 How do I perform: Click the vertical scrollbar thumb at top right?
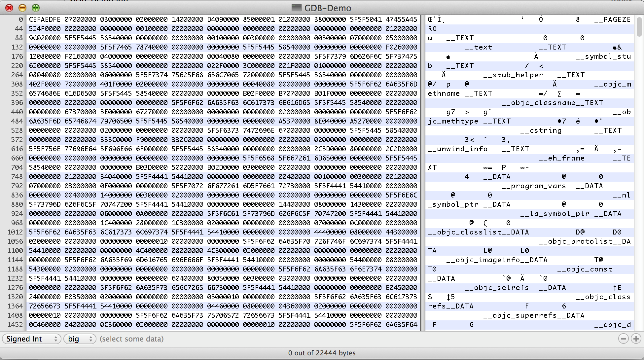(639, 26)
